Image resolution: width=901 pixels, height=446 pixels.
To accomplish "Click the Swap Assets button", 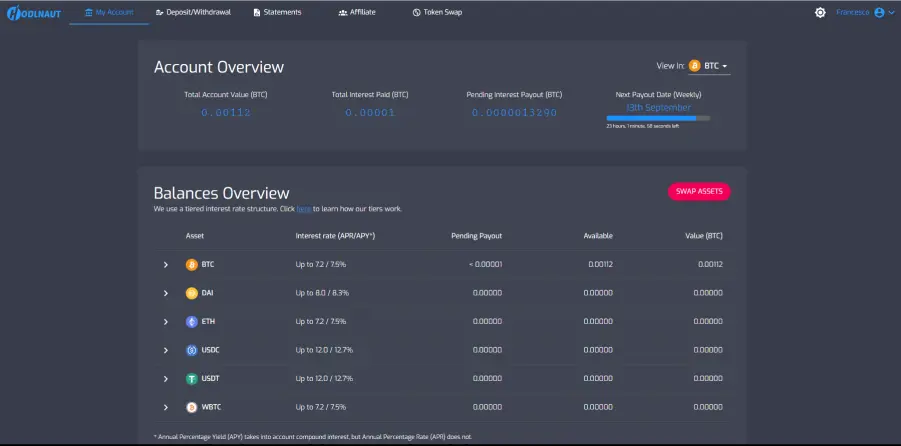I will [699, 191].
